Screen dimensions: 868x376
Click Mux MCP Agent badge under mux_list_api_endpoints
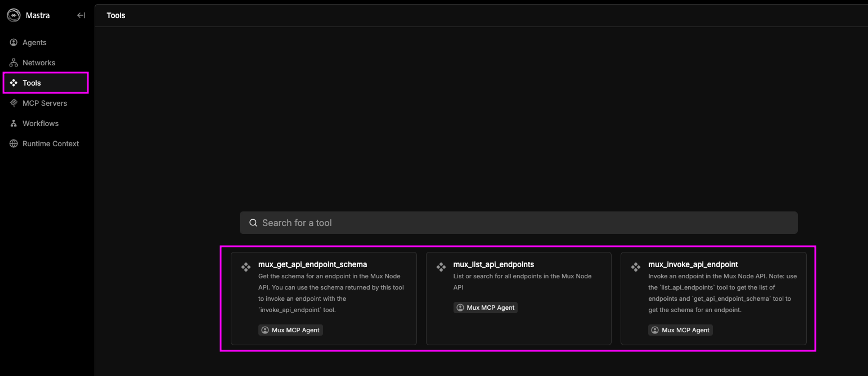(485, 308)
